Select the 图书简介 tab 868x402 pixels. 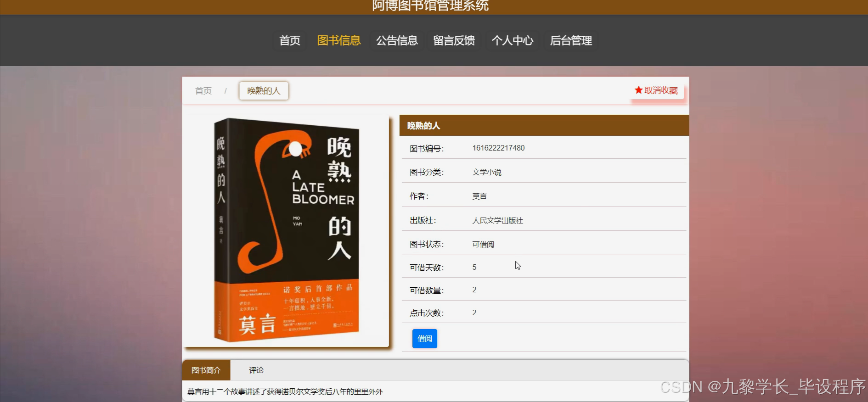pyautogui.click(x=206, y=370)
